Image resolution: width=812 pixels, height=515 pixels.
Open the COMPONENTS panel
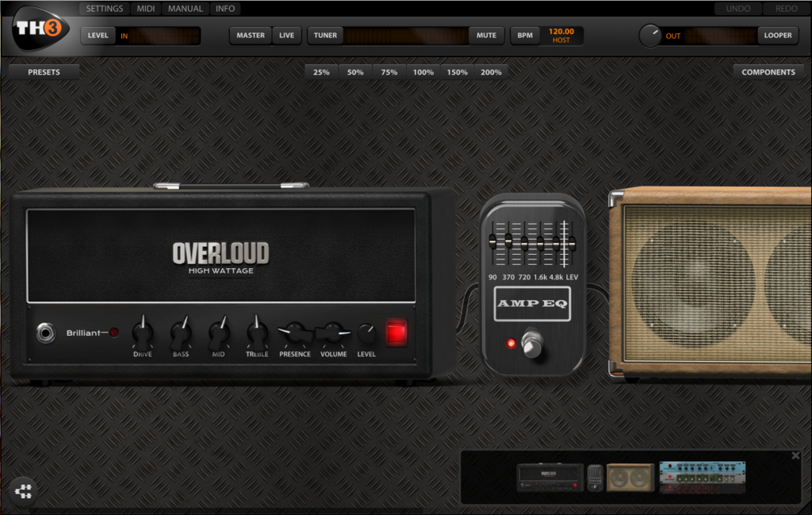768,72
